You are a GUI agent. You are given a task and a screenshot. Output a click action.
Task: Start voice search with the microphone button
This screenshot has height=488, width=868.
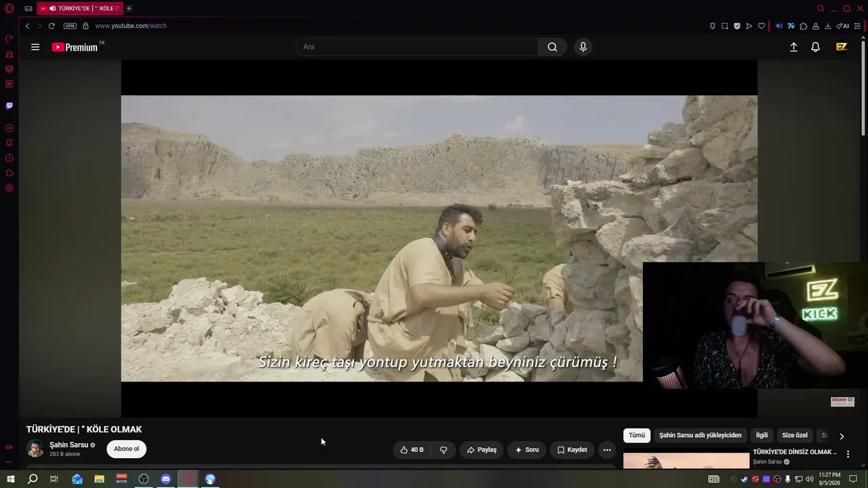point(583,47)
